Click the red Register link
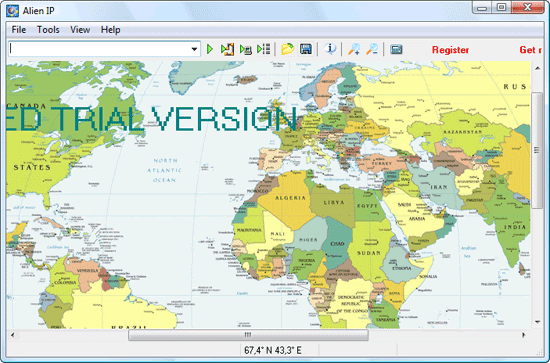The image size is (550, 363). 450,50
